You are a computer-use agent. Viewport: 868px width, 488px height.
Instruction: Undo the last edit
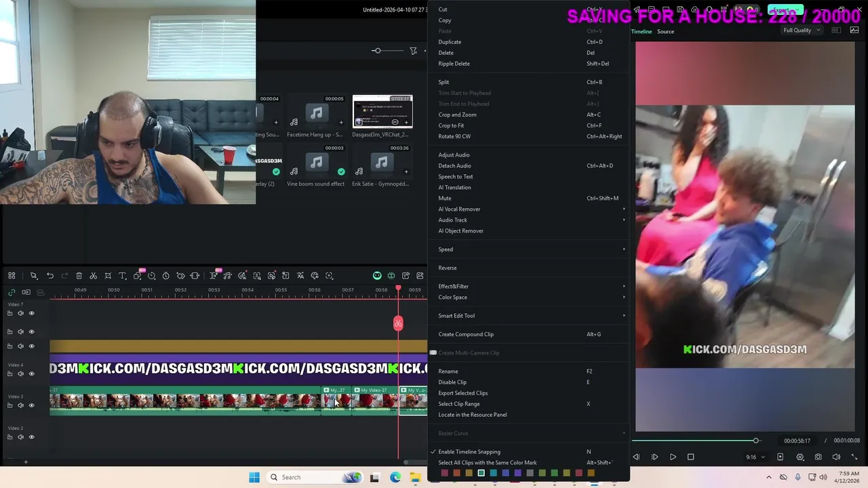click(x=50, y=276)
